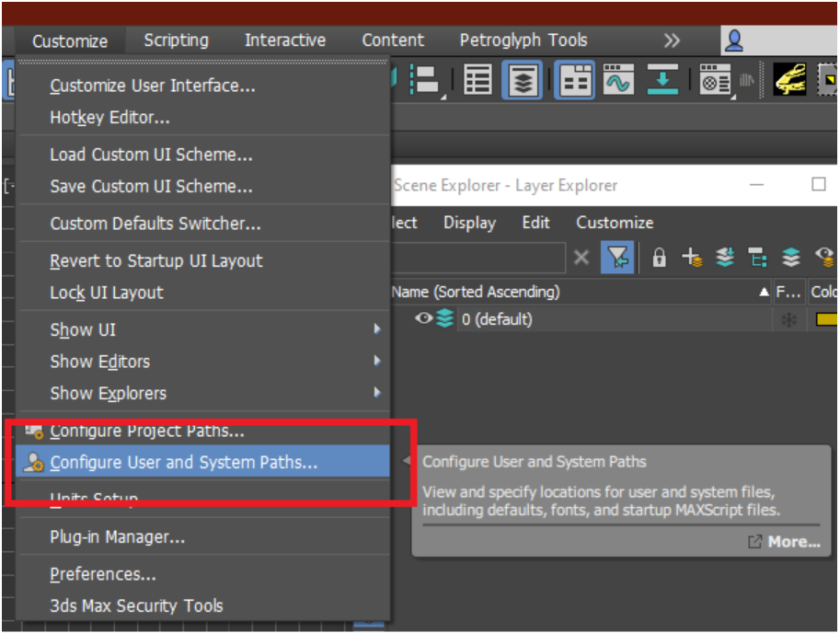Open the Customize menu in Scene Explorer
The width and height of the screenshot is (840, 633).
click(615, 223)
